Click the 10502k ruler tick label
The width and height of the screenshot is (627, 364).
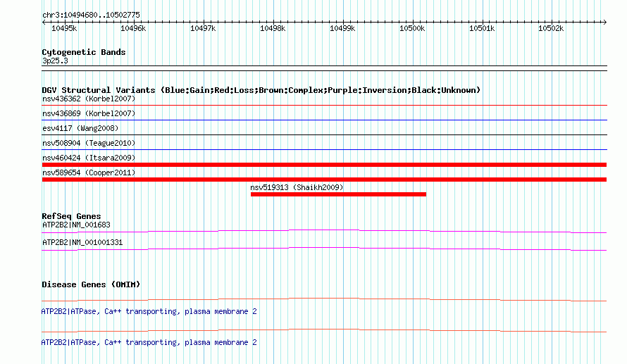pyautogui.click(x=551, y=28)
